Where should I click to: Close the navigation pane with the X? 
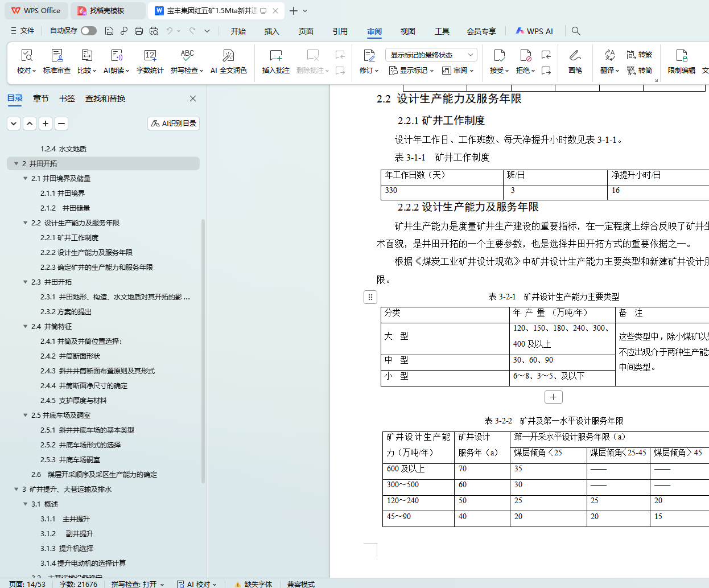[193, 98]
